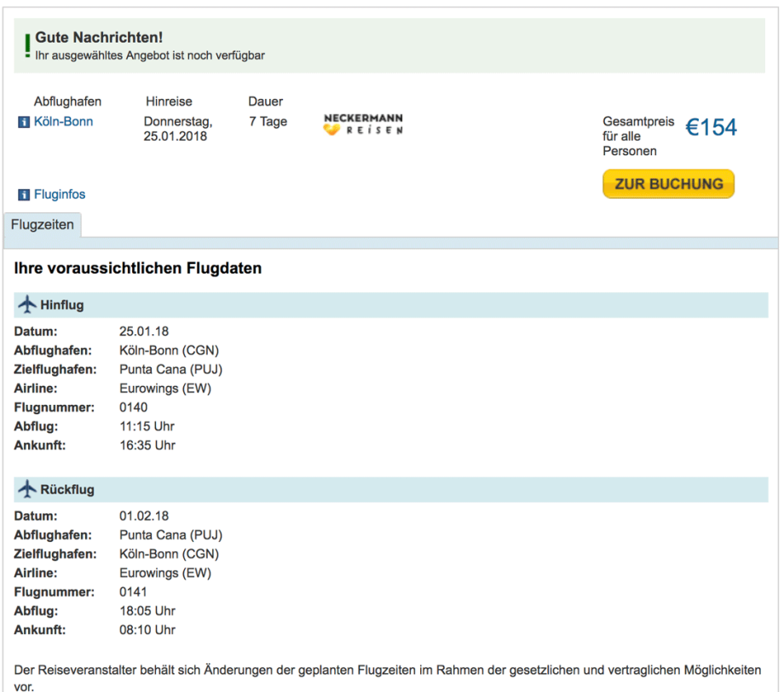The height and width of the screenshot is (692, 784).
Task: Click the outbound arrival time 16:35 Uhr
Action: point(147,445)
